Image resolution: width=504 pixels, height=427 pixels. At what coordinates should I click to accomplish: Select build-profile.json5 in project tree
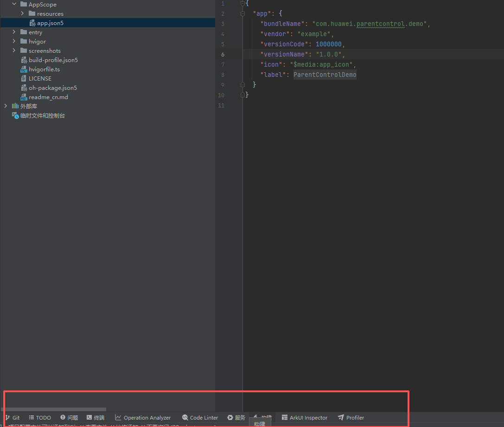pyautogui.click(x=53, y=60)
